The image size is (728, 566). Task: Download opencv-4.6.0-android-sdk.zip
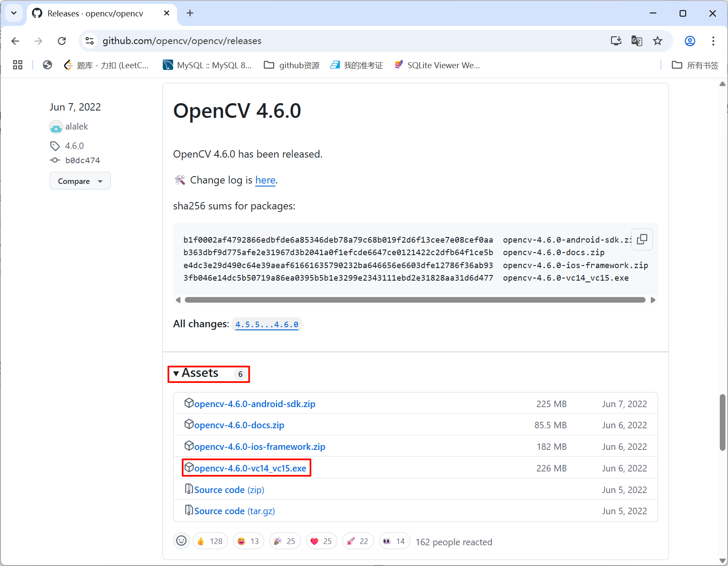coord(255,404)
